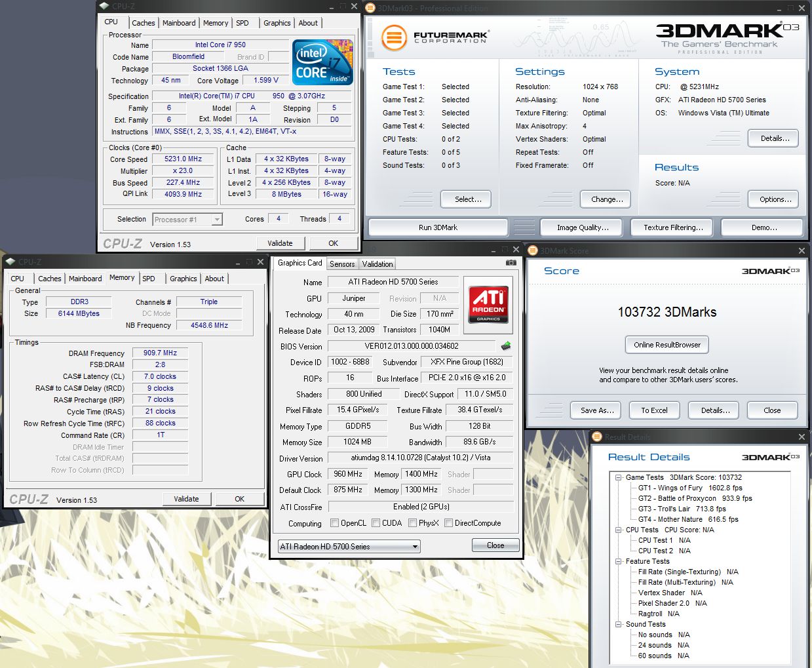Open the Texture Filtering... tool

673,227
